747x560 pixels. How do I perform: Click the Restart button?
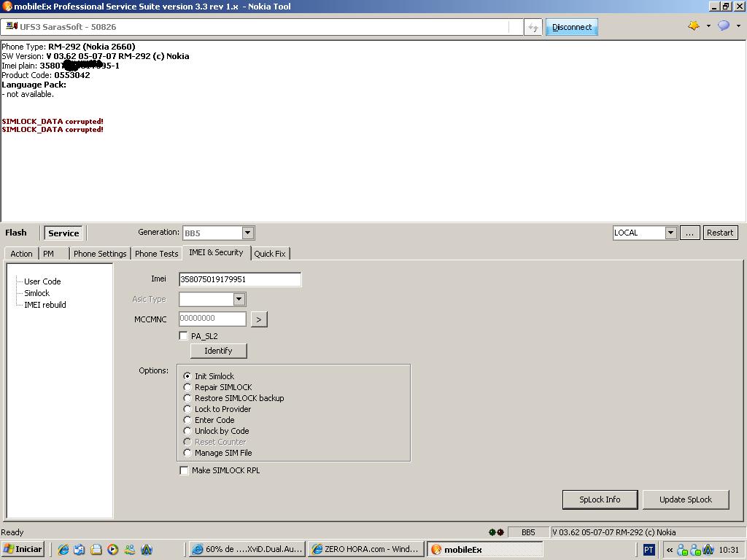(x=720, y=233)
